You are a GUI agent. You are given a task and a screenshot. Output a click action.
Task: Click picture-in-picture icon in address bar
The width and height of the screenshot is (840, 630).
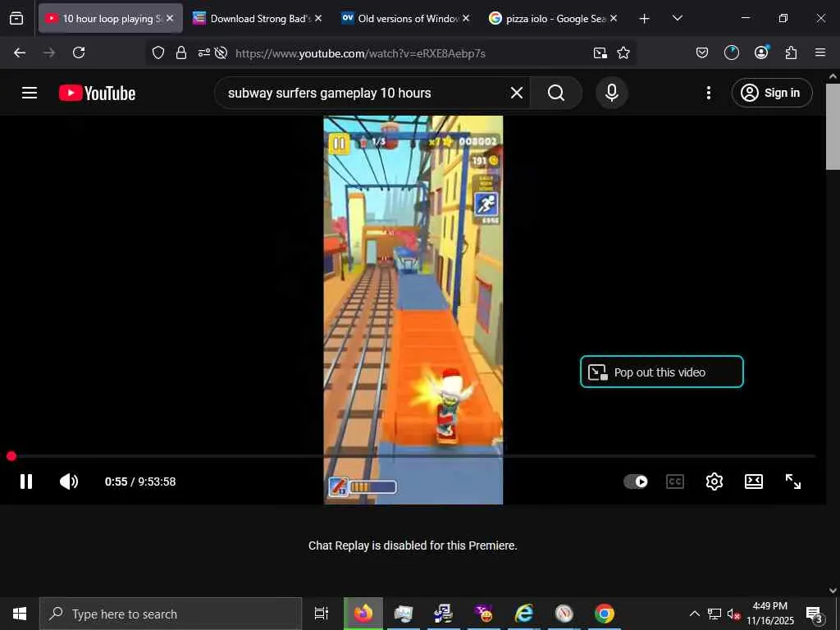(600, 52)
